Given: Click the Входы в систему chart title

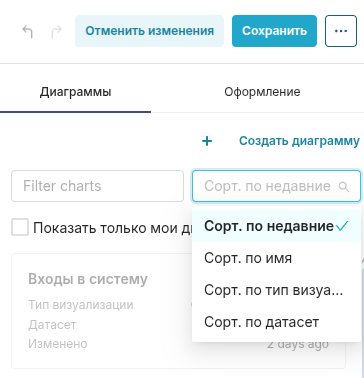Looking at the screenshot, I should (x=88, y=279).
